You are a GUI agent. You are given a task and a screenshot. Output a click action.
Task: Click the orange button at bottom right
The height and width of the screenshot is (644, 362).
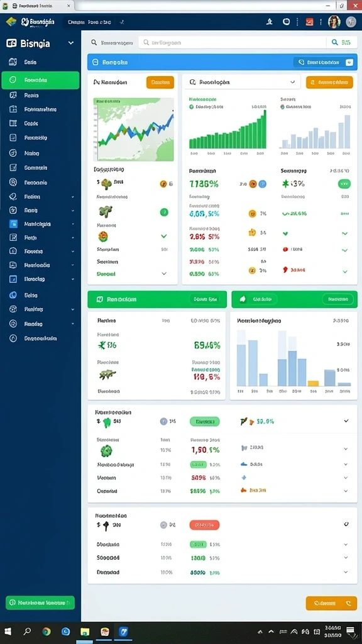pyautogui.click(x=331, y=603)
